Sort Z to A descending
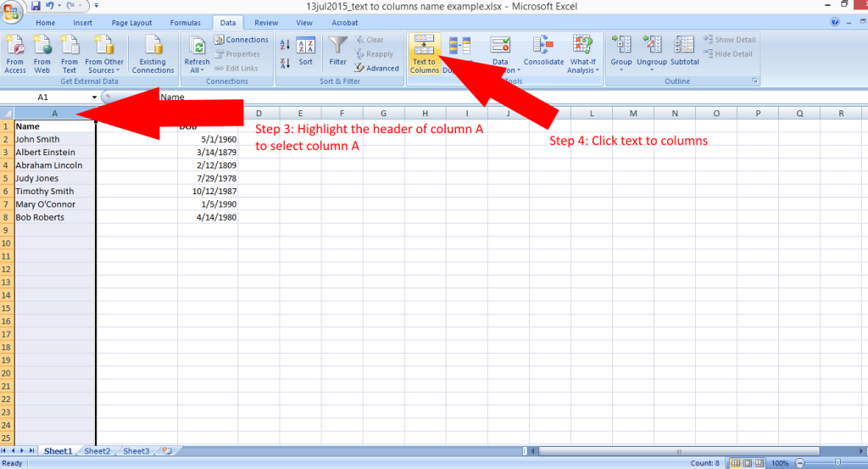 [285, 63]
